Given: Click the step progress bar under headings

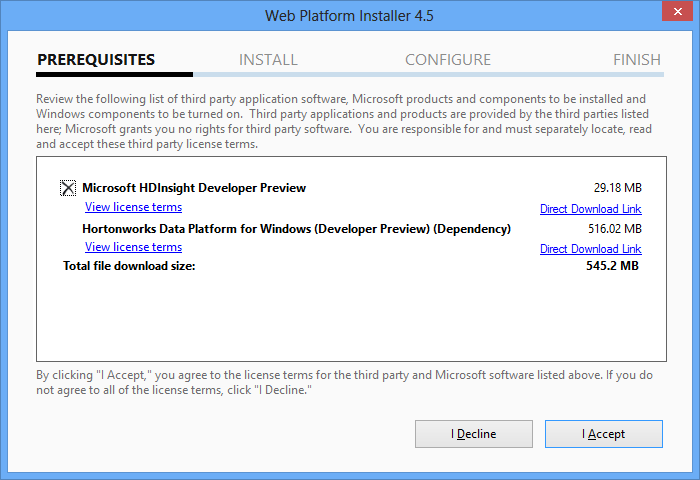Looking at the screenshot, I should click(350, 75).
